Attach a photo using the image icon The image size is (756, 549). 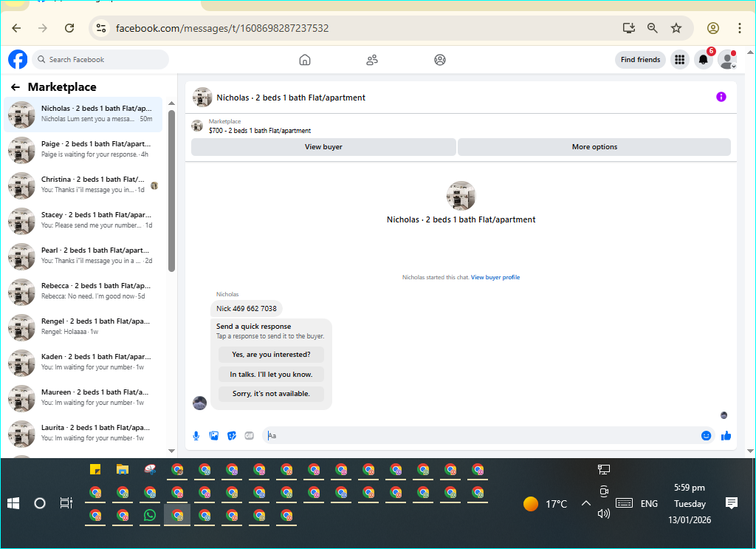[214, 436]
